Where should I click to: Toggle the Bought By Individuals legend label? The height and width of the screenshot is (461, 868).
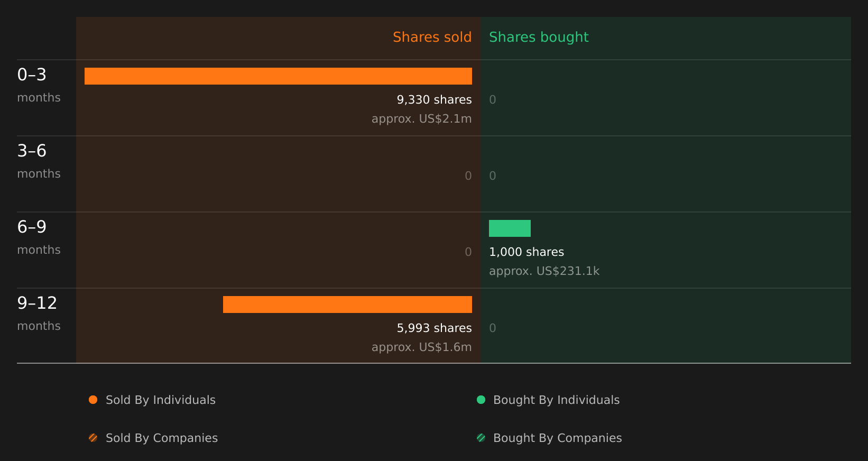(556, 400)
